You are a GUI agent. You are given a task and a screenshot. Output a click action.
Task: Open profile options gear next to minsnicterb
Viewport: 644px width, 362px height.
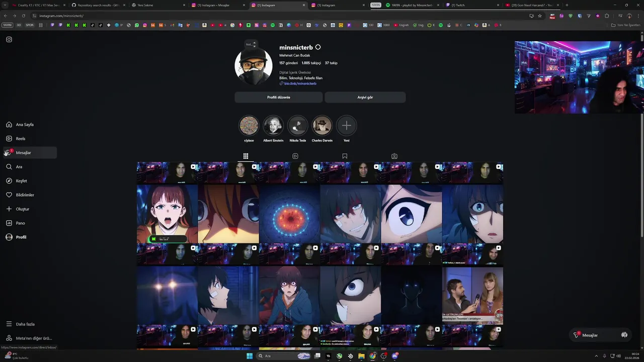click(x=318, y=47)
